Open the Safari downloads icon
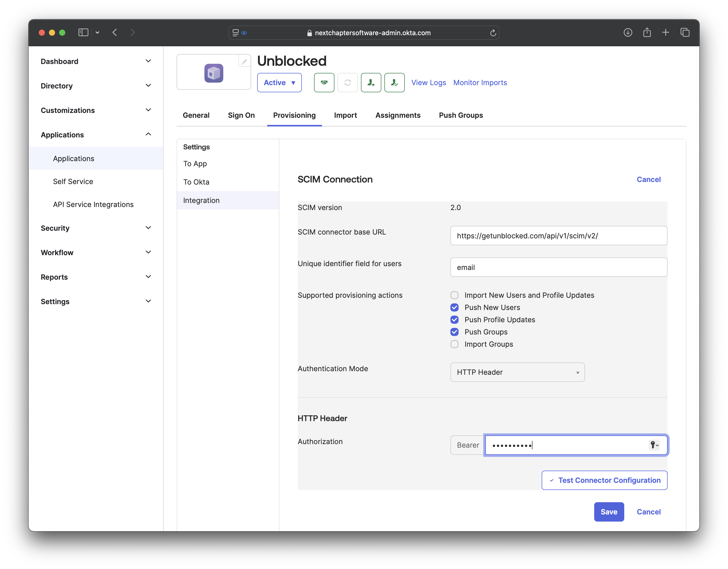This screenshot has height=569, width=728. tap(628, 32)
